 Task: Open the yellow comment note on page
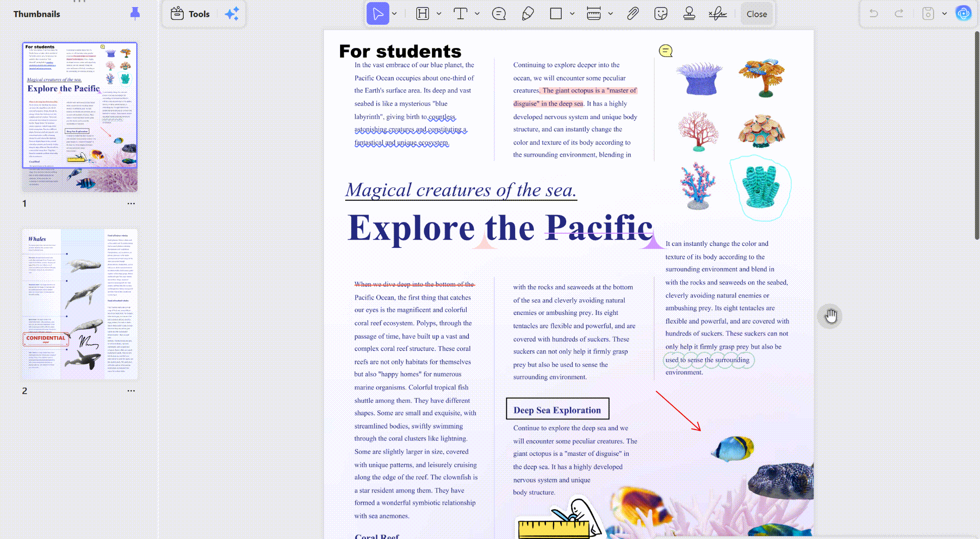click(666, 51)
